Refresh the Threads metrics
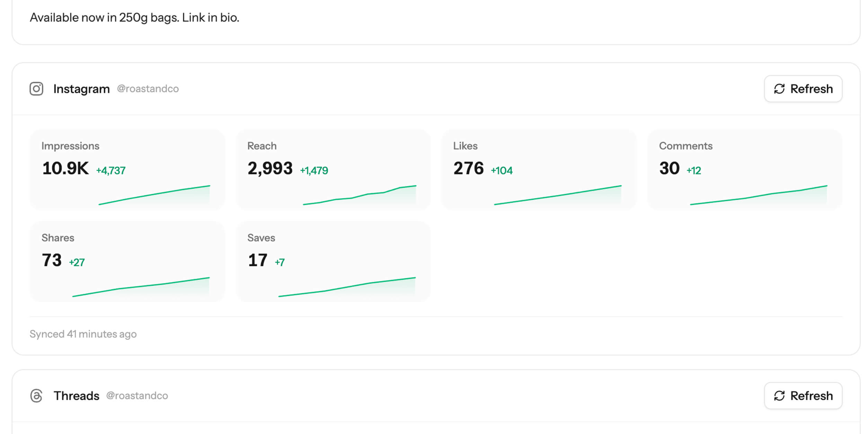 [x=803, y=396]
